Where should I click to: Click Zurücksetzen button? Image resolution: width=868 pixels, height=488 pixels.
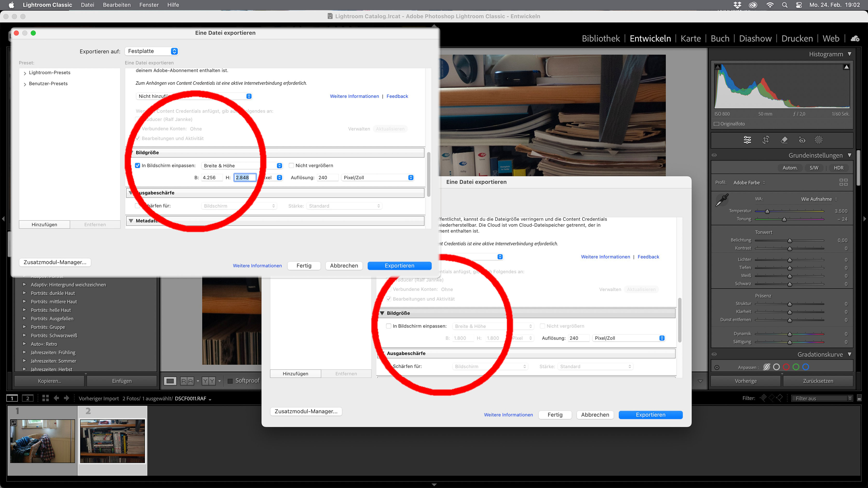pos(818,381)
